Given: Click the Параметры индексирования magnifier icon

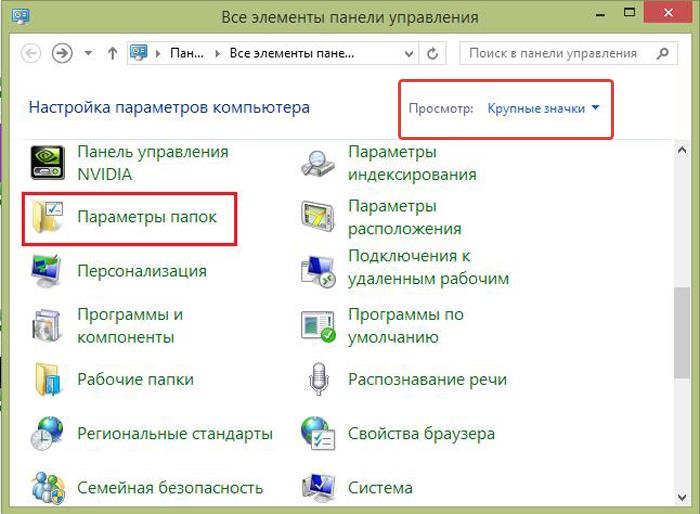Looking at the screenshot, I should click(x=318, y=163).
